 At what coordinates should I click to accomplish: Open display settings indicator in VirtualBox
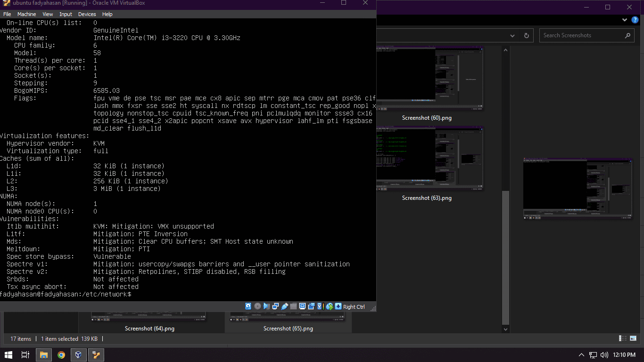303,306
